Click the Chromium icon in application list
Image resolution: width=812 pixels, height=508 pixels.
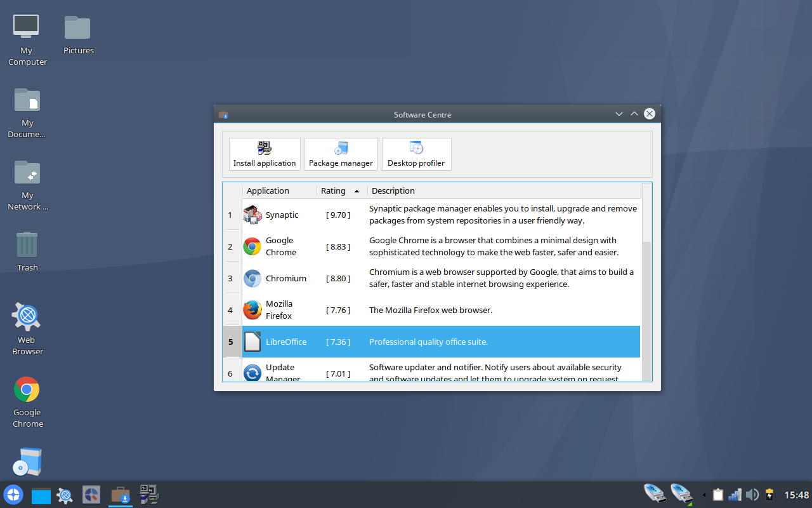click(x=252, y=278)
